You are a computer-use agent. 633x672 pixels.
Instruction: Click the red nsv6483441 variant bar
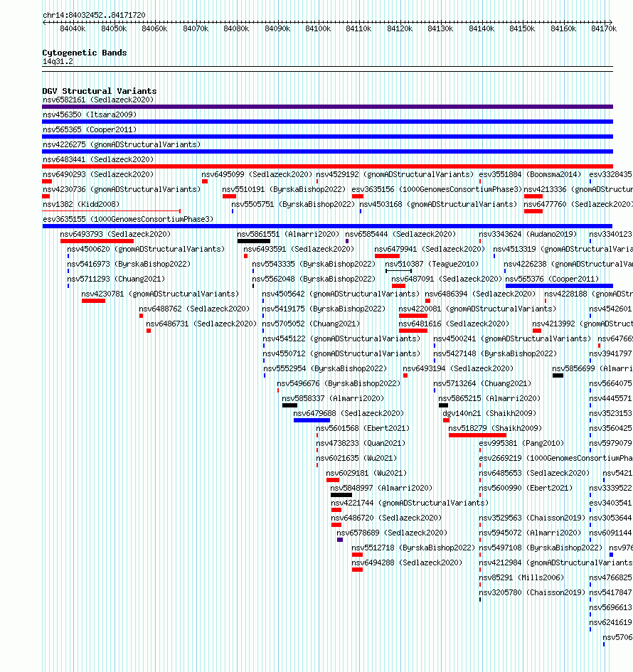tap(327, 166)
